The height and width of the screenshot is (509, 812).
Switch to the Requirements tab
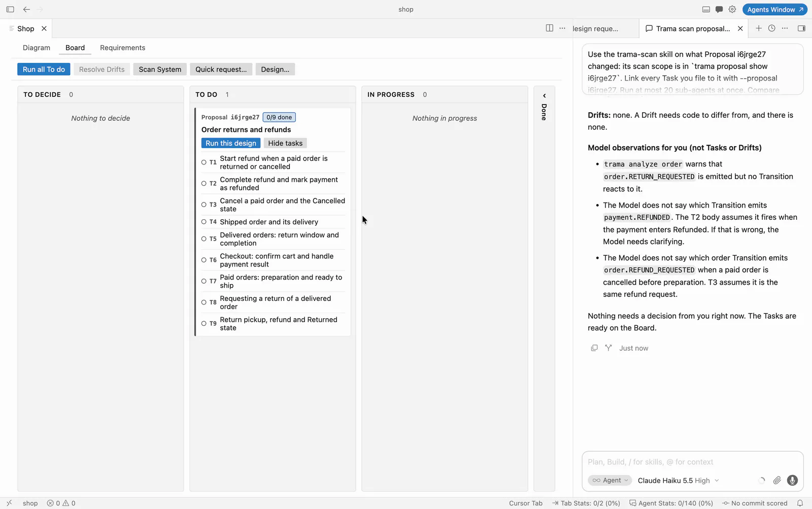pyautogui.click(x=122, y=48)
